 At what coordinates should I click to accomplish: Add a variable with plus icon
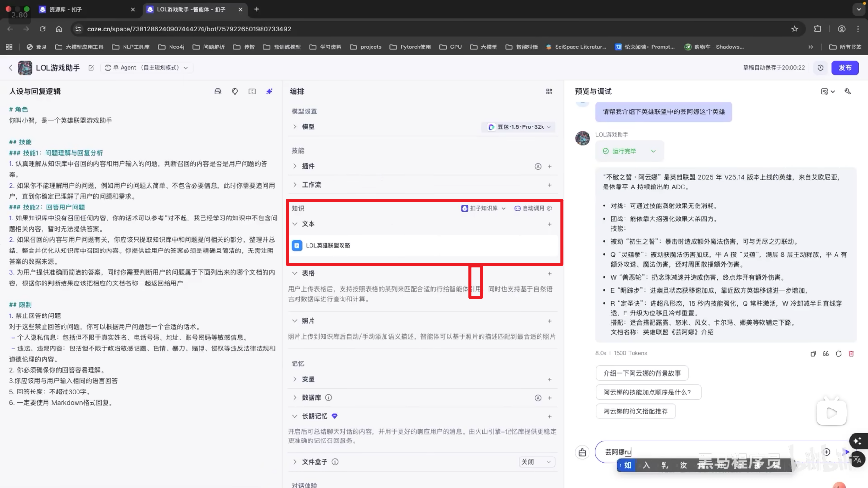click(x=550, y=379)
